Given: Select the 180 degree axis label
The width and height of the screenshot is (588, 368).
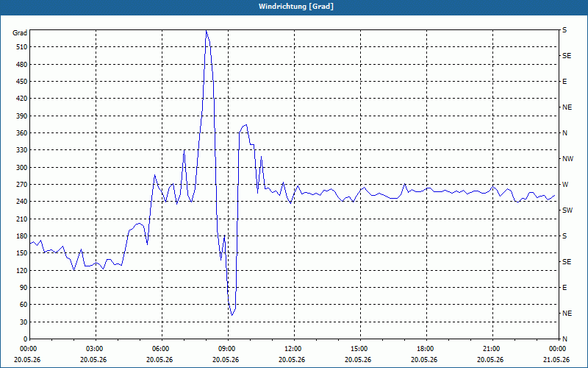Looking at the screenshot, I should tap(22, 236).
